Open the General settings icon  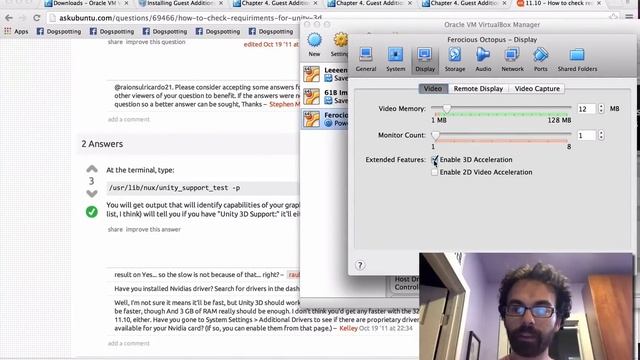[x=366, y=60]
